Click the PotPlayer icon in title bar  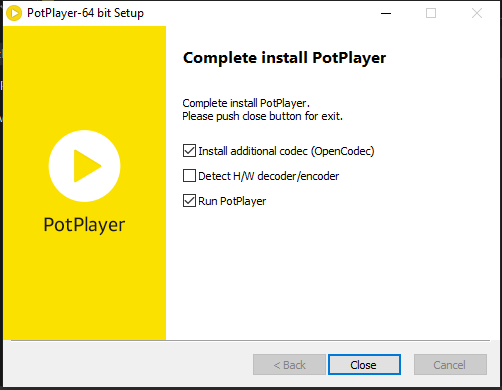14,13
